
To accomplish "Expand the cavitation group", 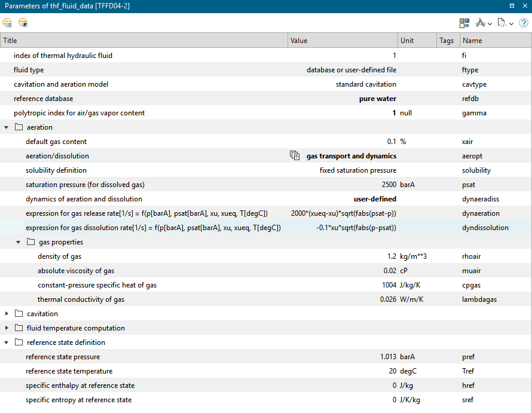I will (7, 314).
